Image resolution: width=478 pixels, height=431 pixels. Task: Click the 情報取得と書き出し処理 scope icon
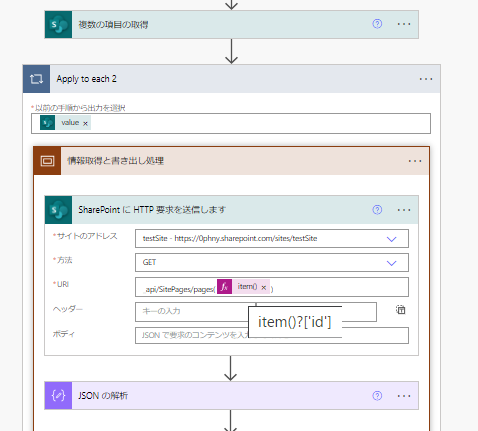click(x=47, y=161)
